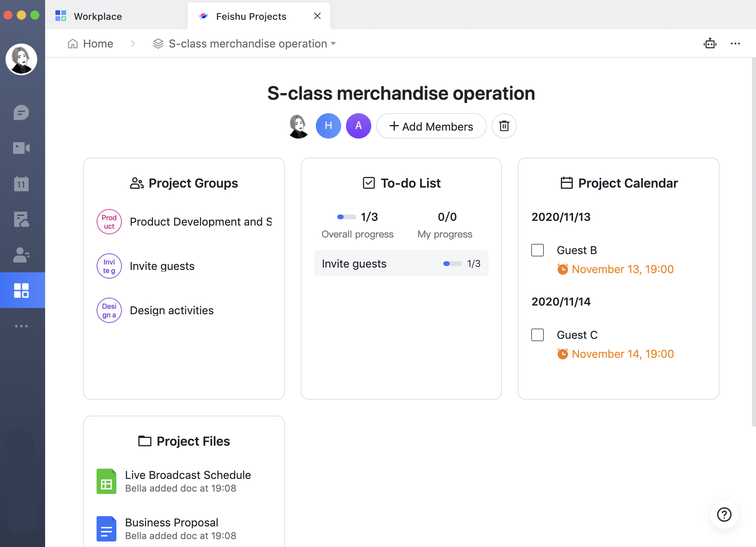756x547 pixels.
Task: Open the video meetings icon in sidebar
Action: pyautogui.click(x=21, y=148)
